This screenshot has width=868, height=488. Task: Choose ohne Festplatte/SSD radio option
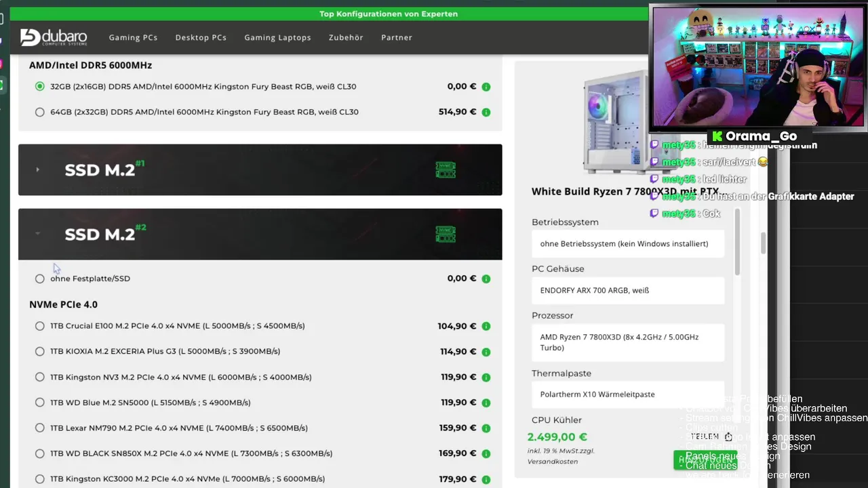click(x=40, y=279)
